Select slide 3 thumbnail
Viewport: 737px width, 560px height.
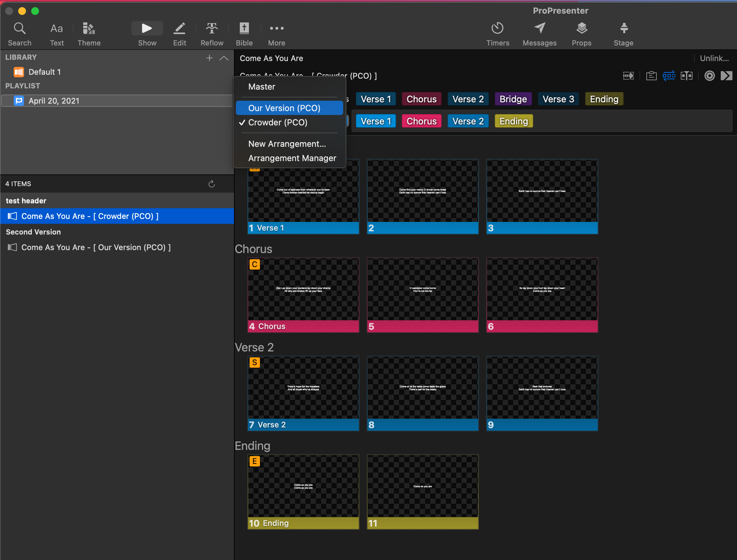point(542,197)
